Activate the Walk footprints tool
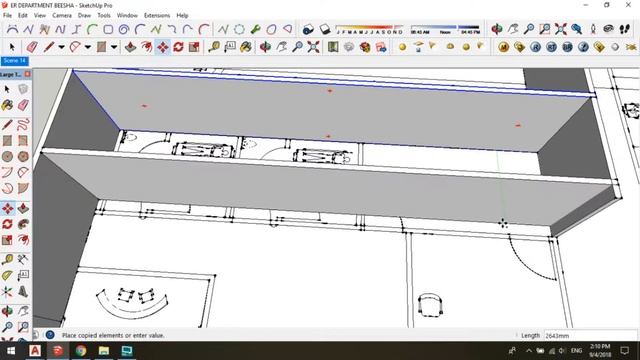 coord(624,29)
